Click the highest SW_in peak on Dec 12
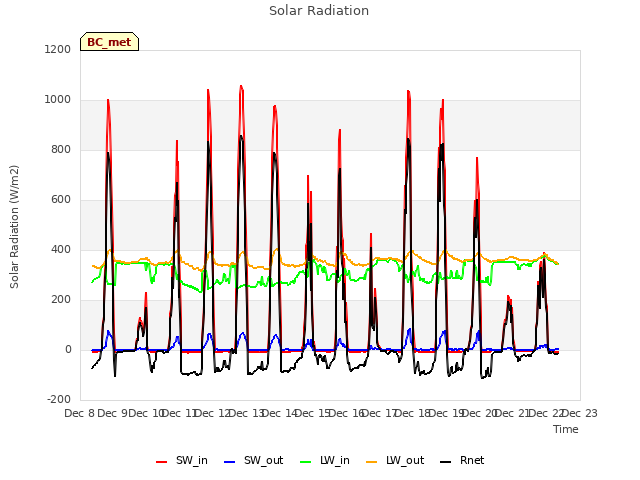Viewport: 640px width, 480px height. tap(241, 86)
